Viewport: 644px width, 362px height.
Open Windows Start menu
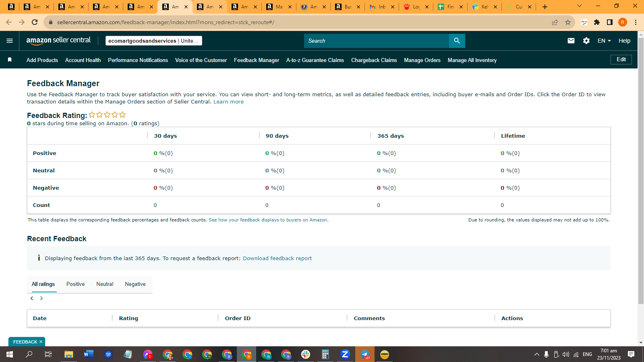point(10,354)
